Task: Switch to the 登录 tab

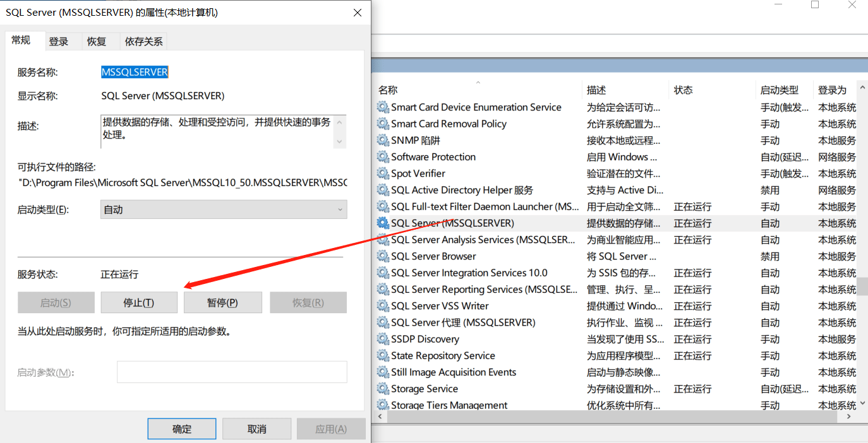Action: tap(59, 42)
